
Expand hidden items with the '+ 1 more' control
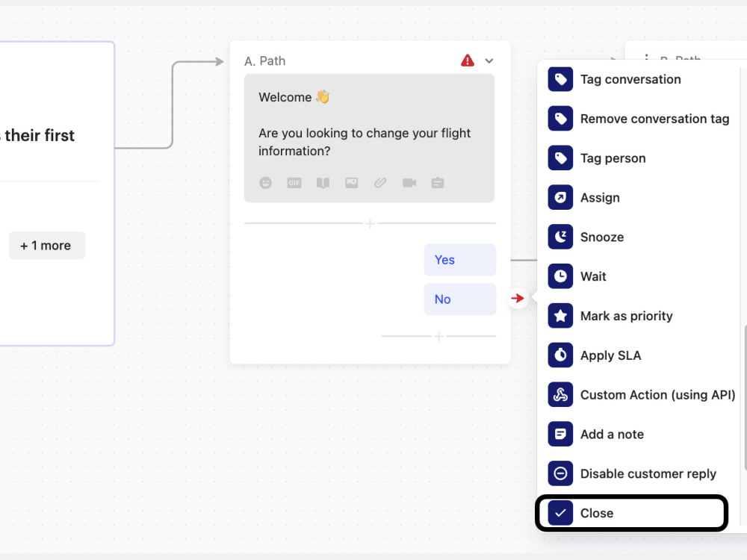point(47,245)
